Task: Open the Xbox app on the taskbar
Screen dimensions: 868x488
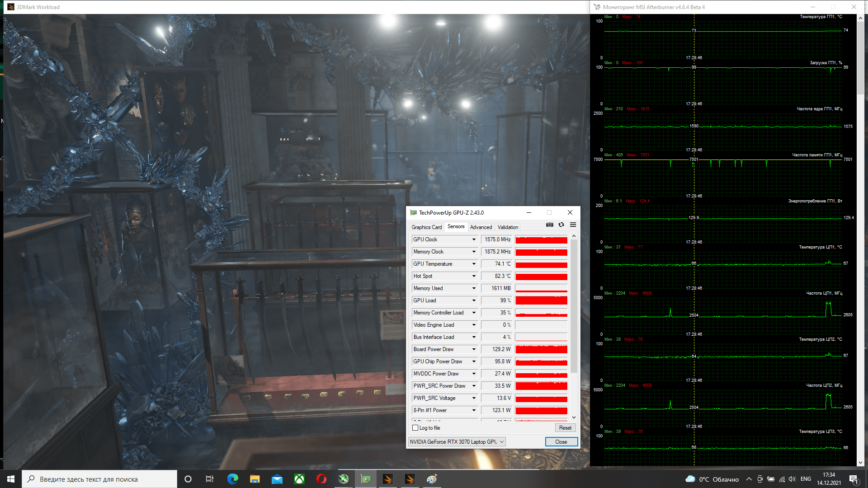Action: tap(299, 479)
